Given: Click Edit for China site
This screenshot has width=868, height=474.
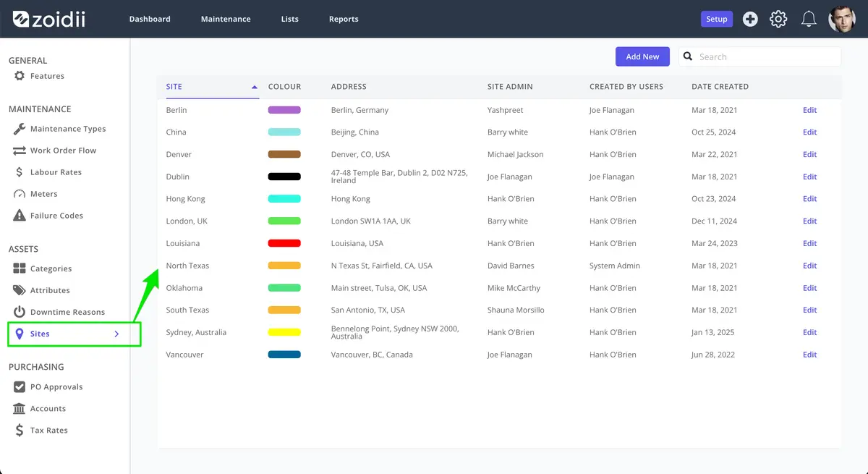Looking at the screenshot, I should [809, 132].
